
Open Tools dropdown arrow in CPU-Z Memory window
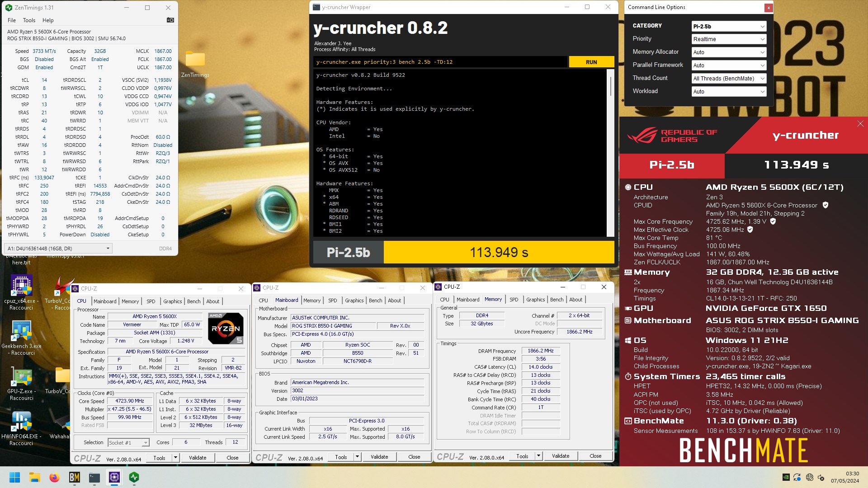(x=538, y=456)
